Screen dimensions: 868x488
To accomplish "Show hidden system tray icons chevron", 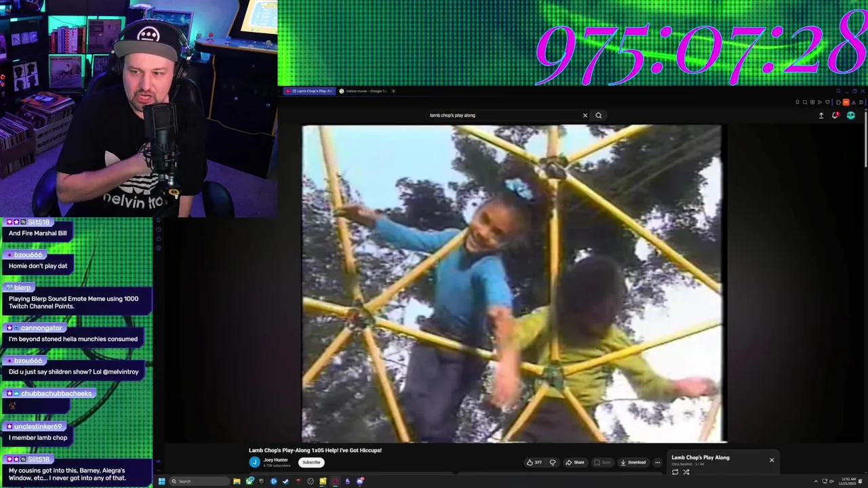I will 816,481.
